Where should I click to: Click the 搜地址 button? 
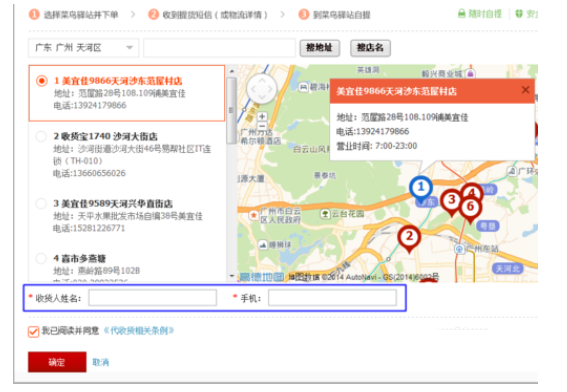pos(320,48)
